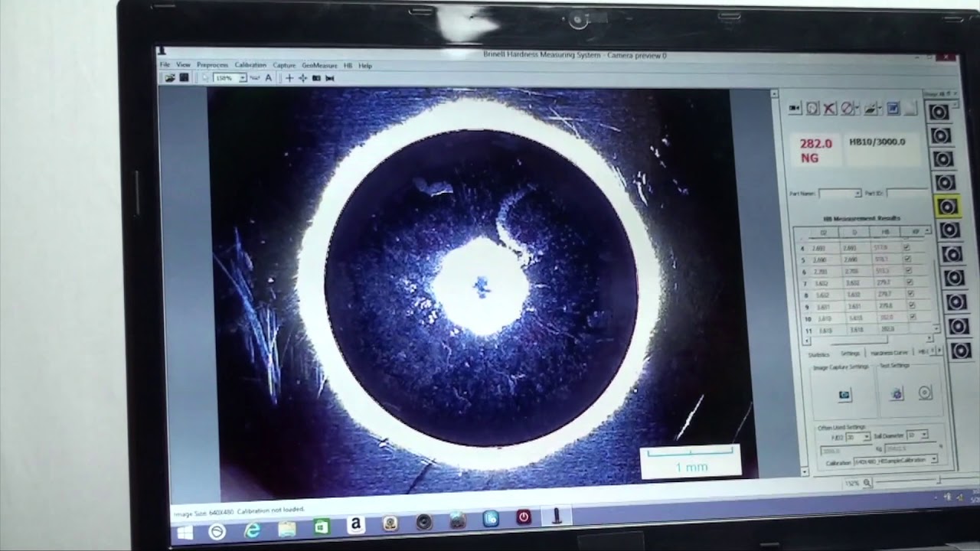
Task: Open File Explorer from the taskbar
Action: coord(287,528)
